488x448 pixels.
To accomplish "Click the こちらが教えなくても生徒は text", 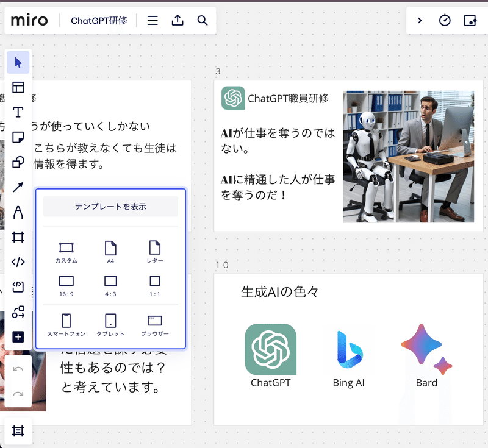I will tap(105, 148).
